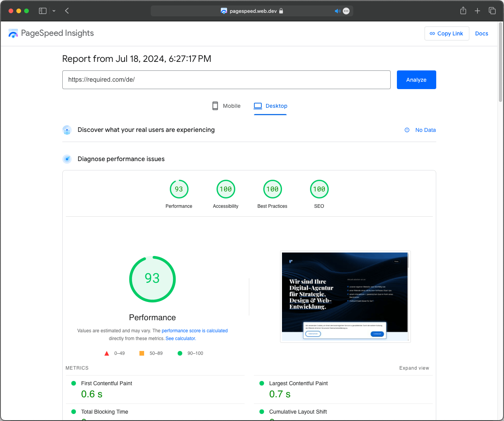Click the Expand view control
504x421 pixels.
[x=414, y=368]
